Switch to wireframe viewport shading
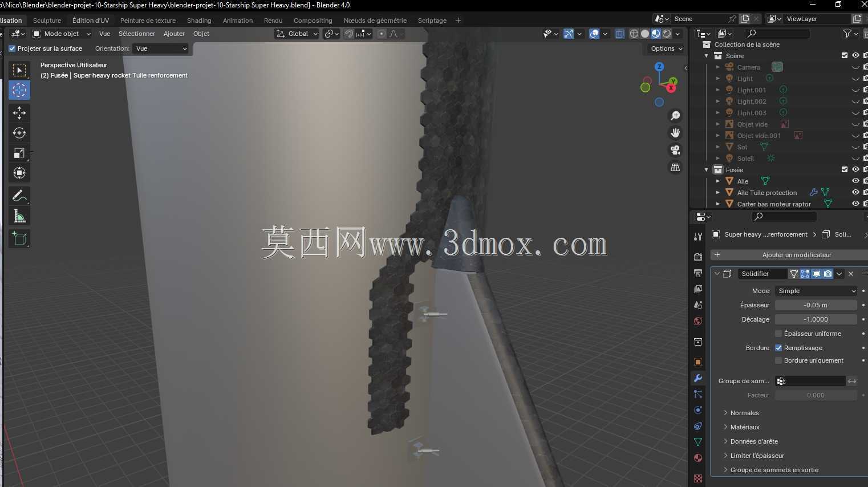Viewport: 868px width, 487px height. (x=634, y=34)
